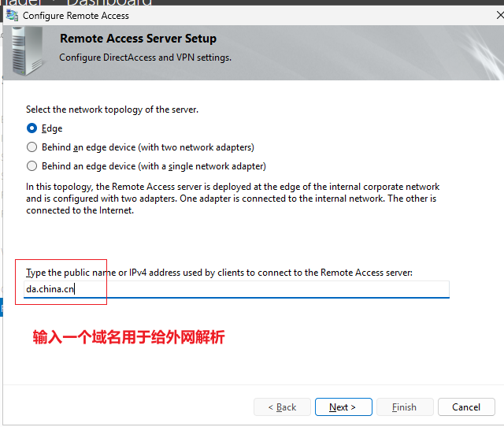
Task: Click the topology description paragraph
Action: 233,199
